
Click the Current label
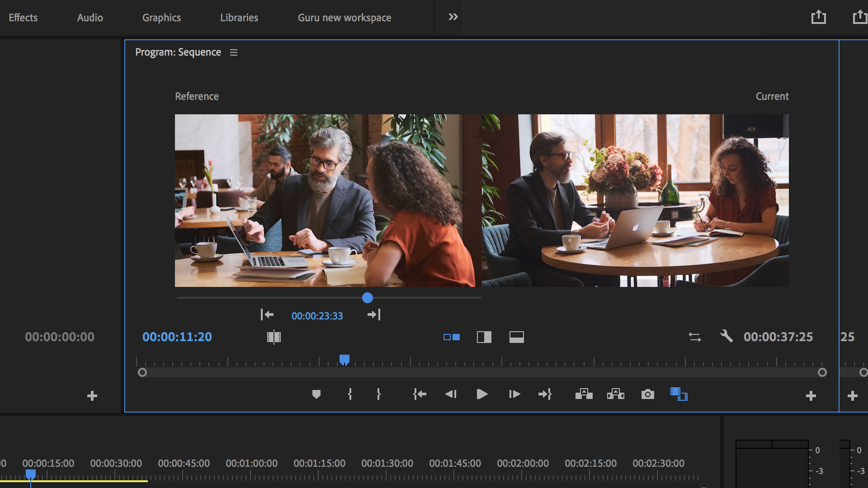(772, 96)
